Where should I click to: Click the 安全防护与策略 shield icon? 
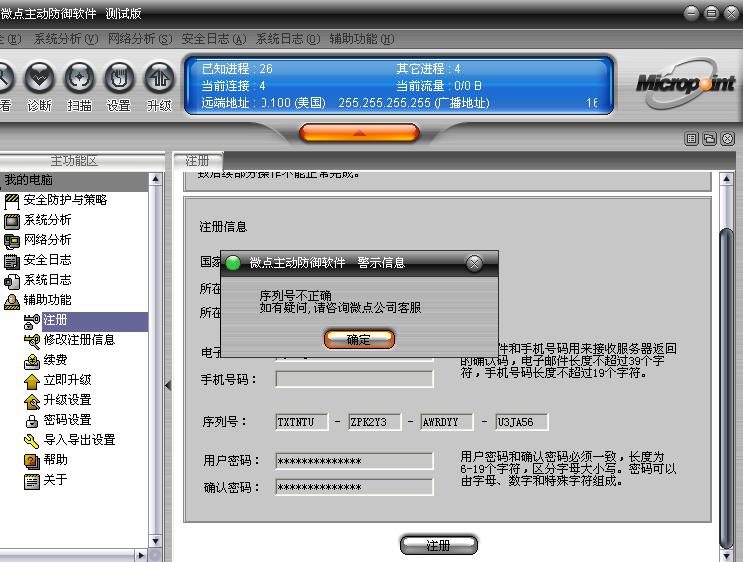pyautogui.click(x=12, y=201)
